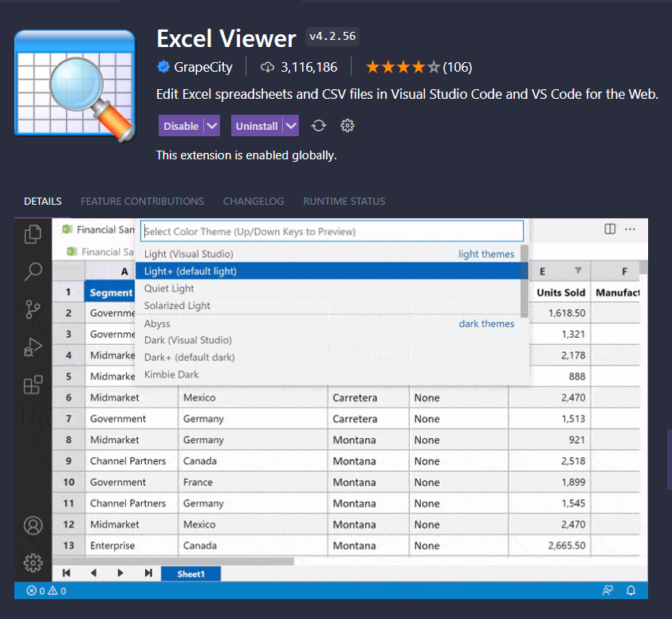Screen dimensions: 672x619
Task: Click the split editor icon
Action: click(x=610, y=229)
